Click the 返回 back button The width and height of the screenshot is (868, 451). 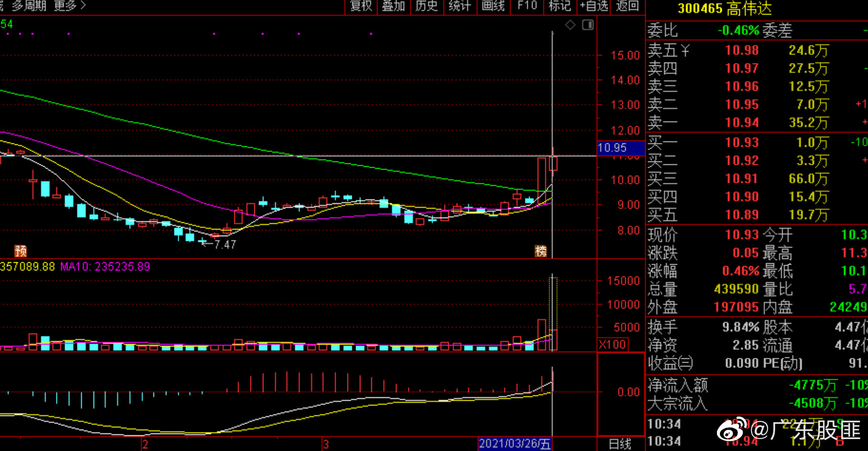pos(628,6)
